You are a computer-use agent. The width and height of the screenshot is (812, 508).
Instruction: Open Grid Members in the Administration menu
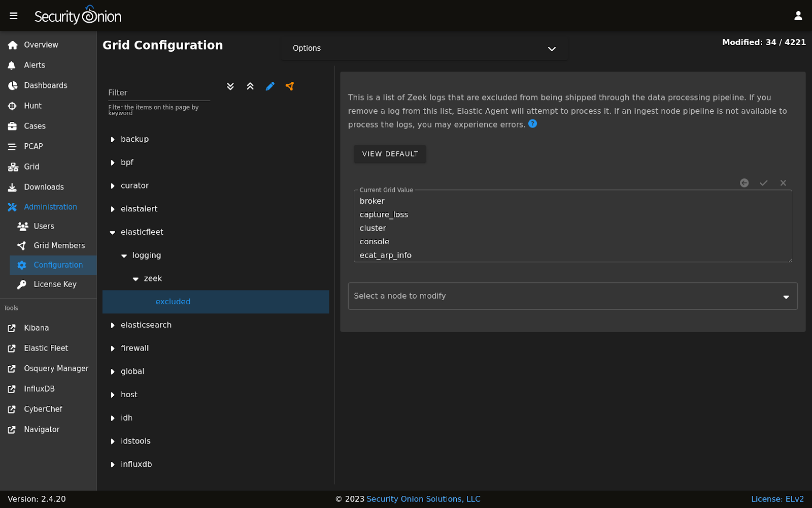point(59,246)
